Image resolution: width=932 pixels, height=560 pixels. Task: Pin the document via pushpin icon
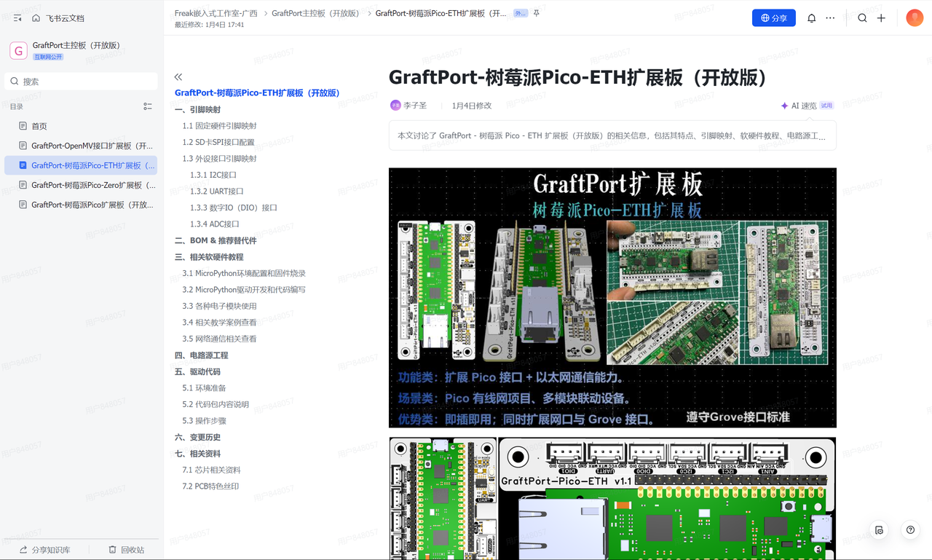[x=537, y=13]
